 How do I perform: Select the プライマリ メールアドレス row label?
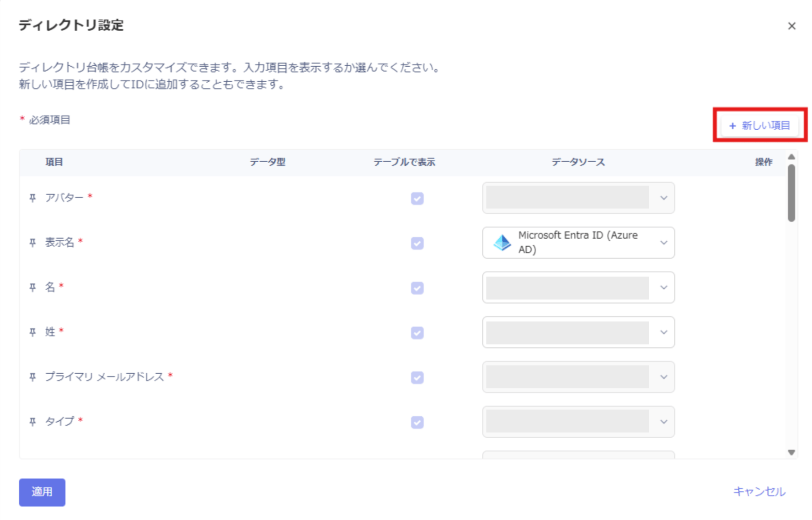click(104, 377)
